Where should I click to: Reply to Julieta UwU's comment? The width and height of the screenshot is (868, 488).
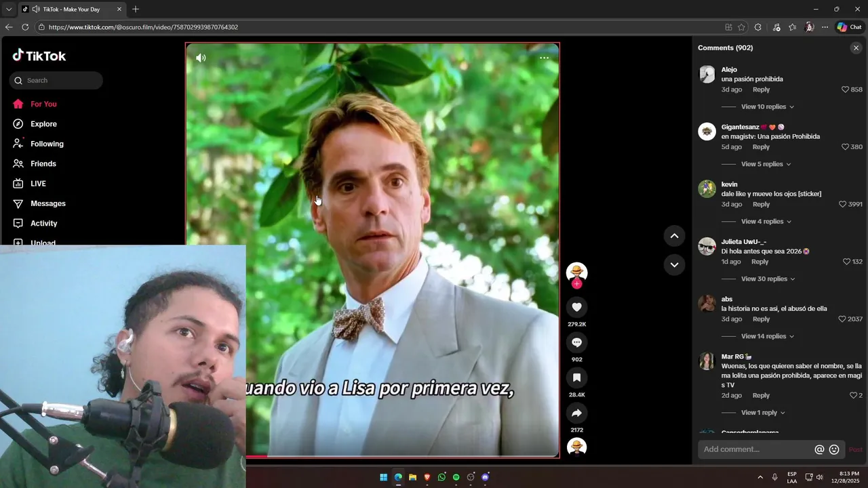(x=759, y=262)
